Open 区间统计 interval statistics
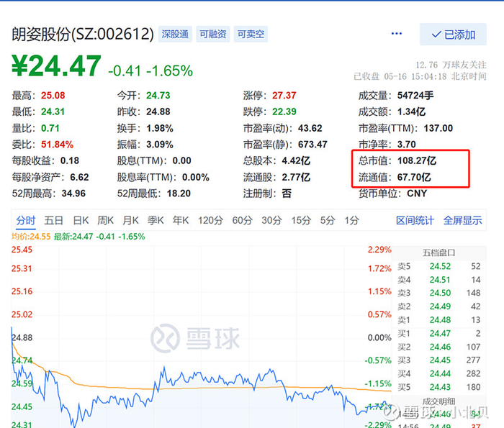504x428 pixels. [415, 221]
